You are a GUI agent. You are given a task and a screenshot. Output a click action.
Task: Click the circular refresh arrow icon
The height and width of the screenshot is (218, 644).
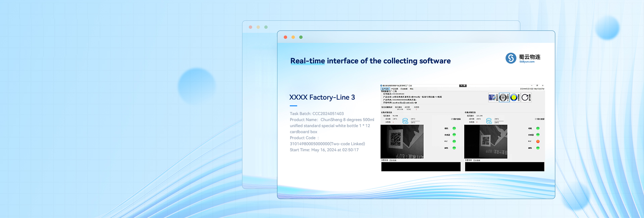pos(525,98)
